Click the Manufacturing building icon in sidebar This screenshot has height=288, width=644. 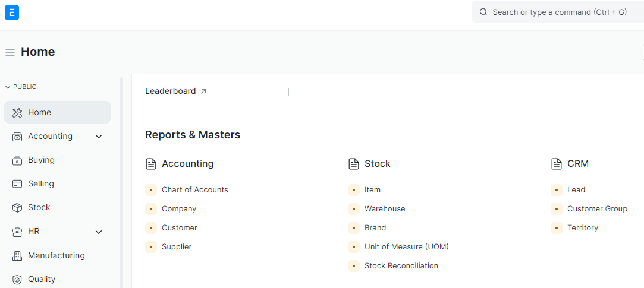[x=17, y=255]
